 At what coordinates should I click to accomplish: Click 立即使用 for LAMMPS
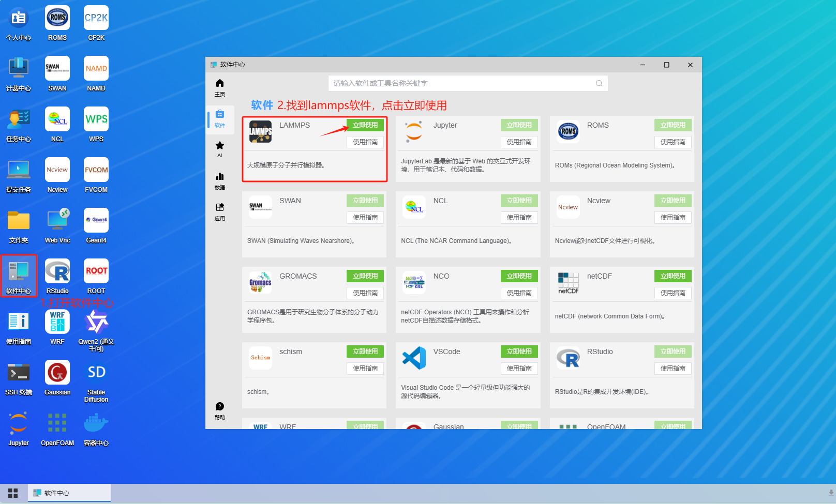coord(365,125)
